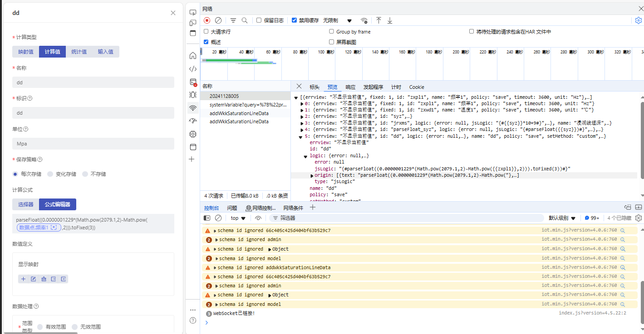
Task: Open the Application window tool icon
Action: (x=193, y=147)
